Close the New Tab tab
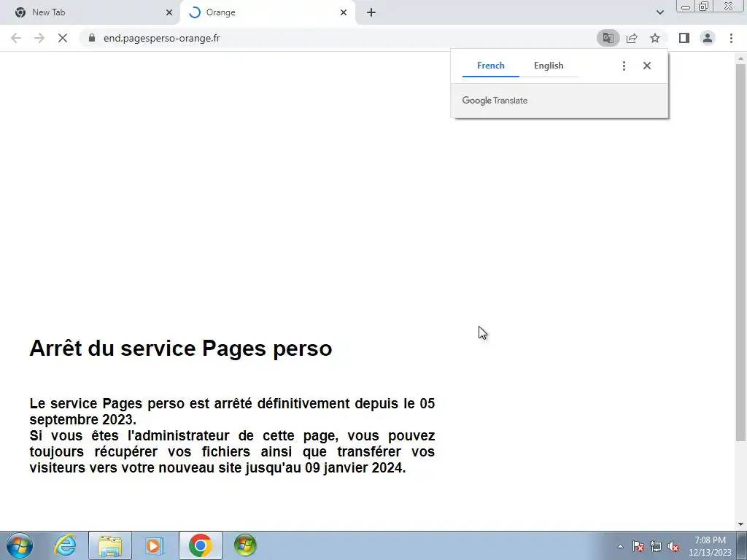 tap(169, 12)
